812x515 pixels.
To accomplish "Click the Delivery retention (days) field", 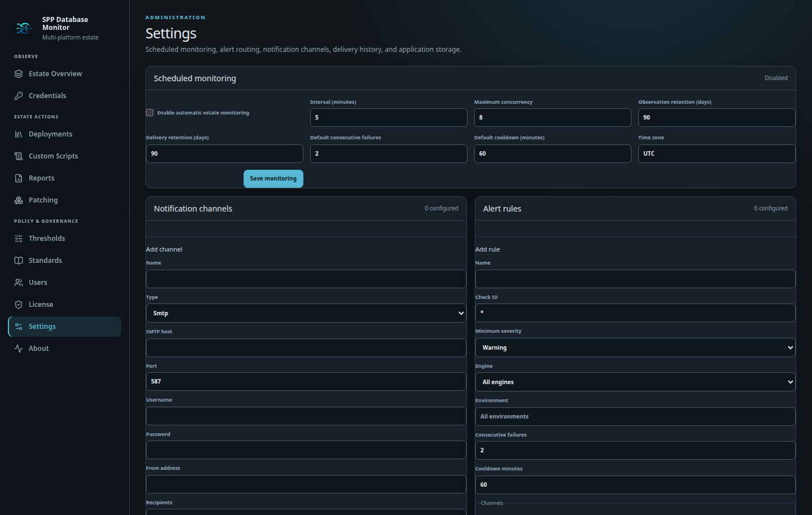I will (224, 153).
